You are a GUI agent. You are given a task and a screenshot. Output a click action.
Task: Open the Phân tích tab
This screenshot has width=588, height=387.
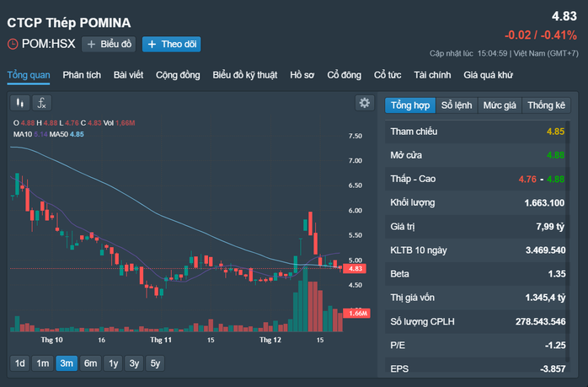tap(82, 75)
